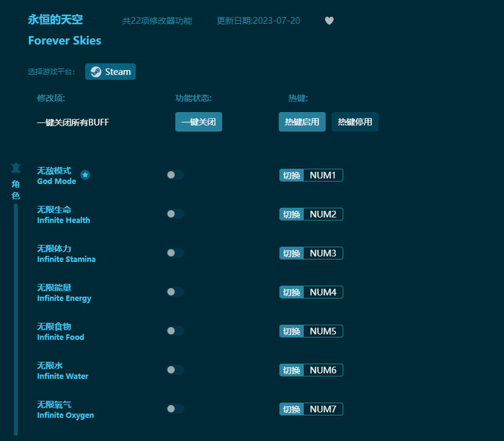This screenshot has height=441, width=504.
Task: Toggle Infinite Water on
Action: (x=176, y=370)
